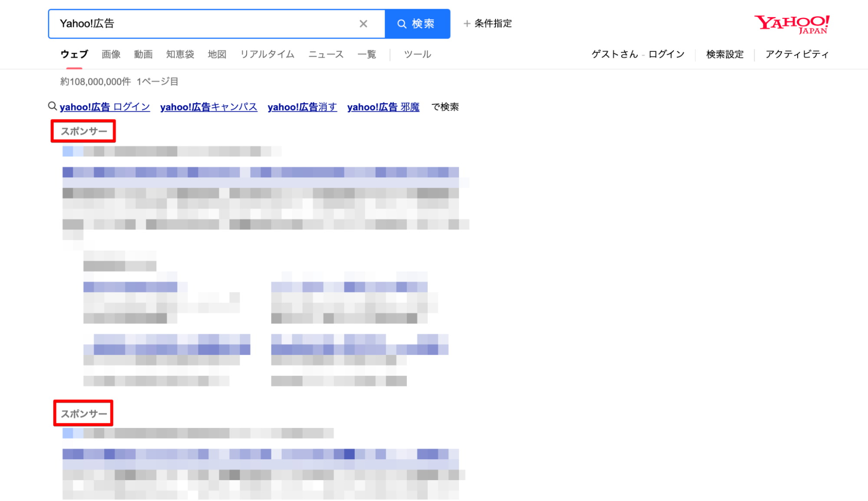Expand the 一覧 list of services
This screenshot has height=501, width=868.
pos(367,54)
